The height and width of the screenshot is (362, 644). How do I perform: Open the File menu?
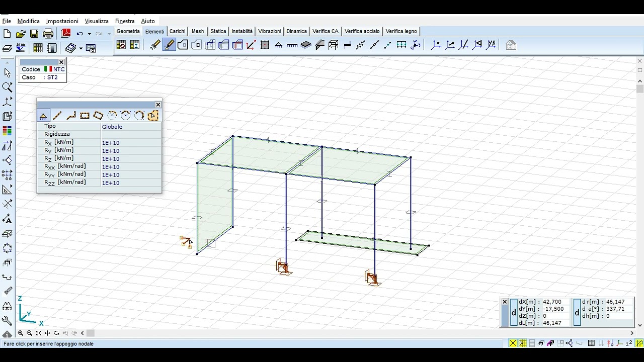(x=7, y=21)
